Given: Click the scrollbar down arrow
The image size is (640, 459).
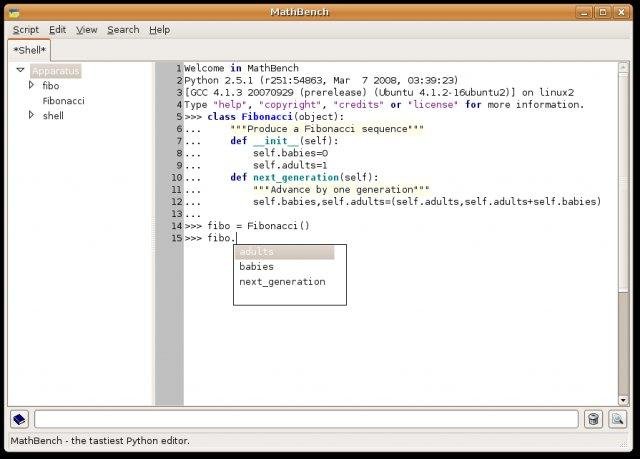Looking at the screenshot, I should 623,400.
